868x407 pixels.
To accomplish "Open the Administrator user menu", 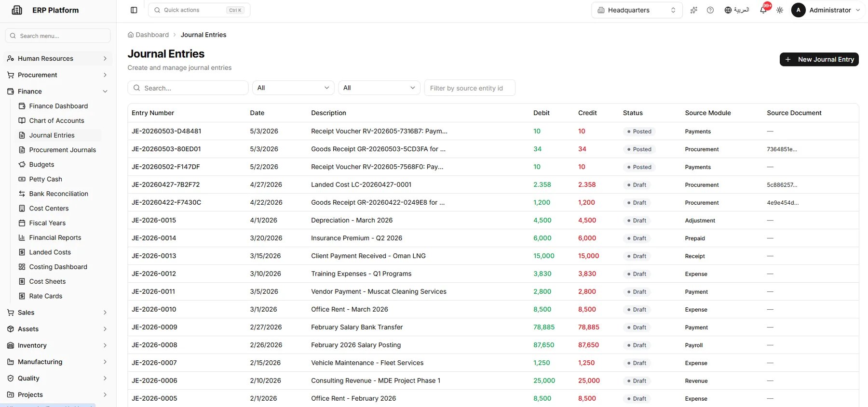I will pyautogui.click(x=827, y=10).
